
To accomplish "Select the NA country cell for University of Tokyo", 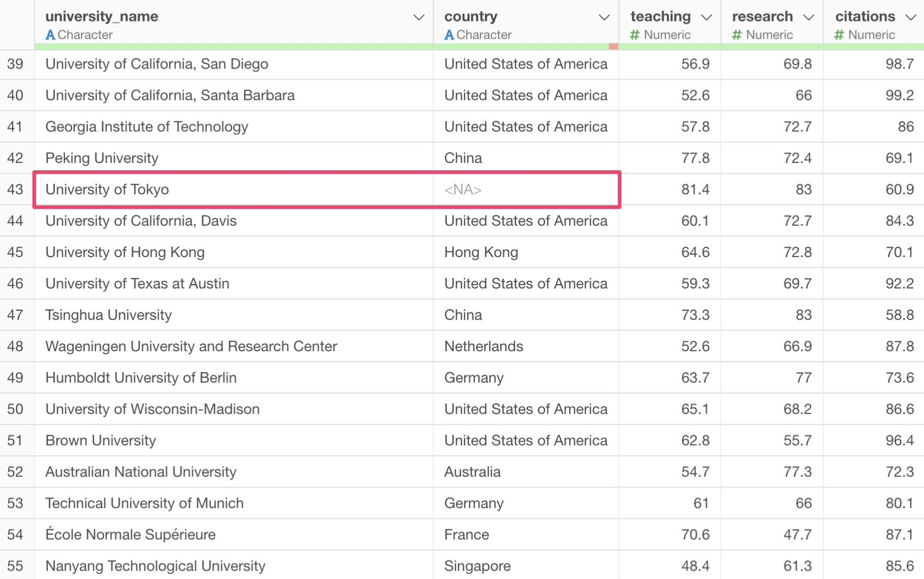I will 526,190.
